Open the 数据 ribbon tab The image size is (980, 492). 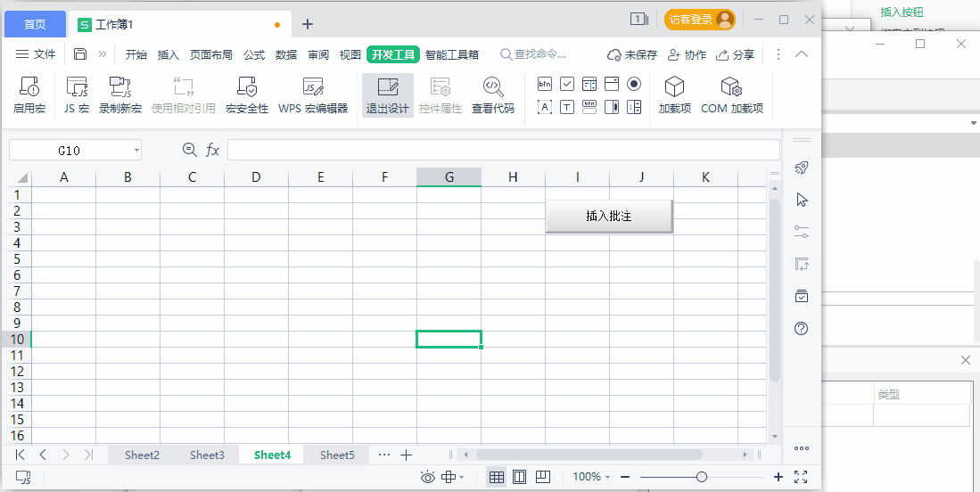[286, 55]
